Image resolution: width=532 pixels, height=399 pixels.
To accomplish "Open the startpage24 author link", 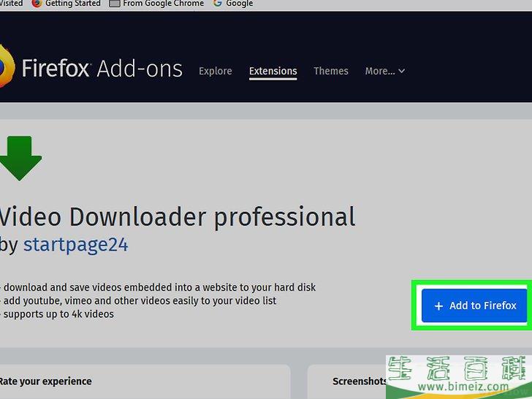I will 76,244.
